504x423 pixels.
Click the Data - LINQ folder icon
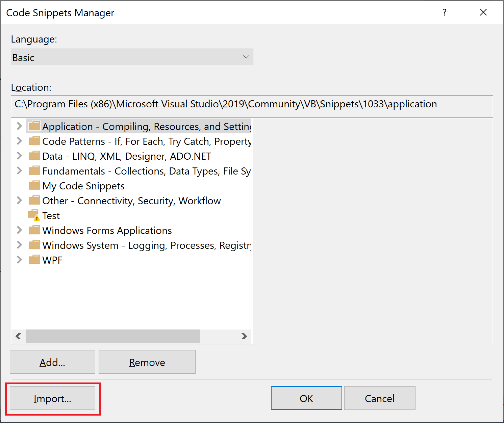[34, 155]
